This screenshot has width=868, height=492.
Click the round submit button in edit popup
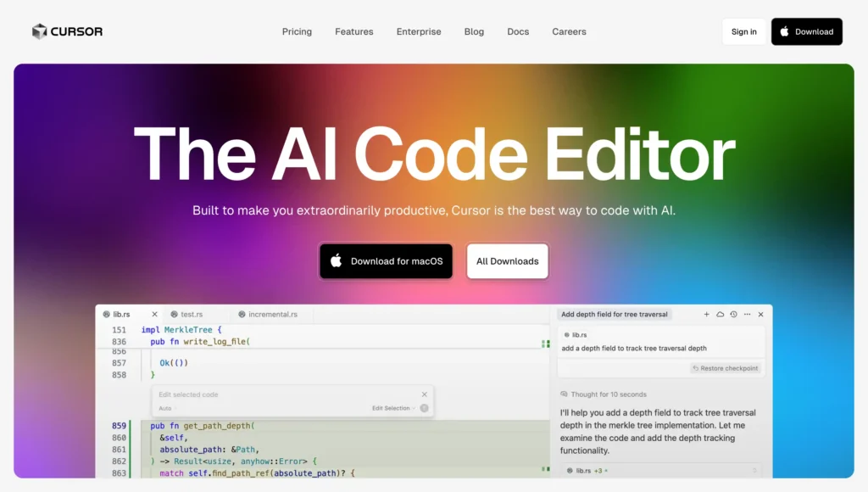424,408
